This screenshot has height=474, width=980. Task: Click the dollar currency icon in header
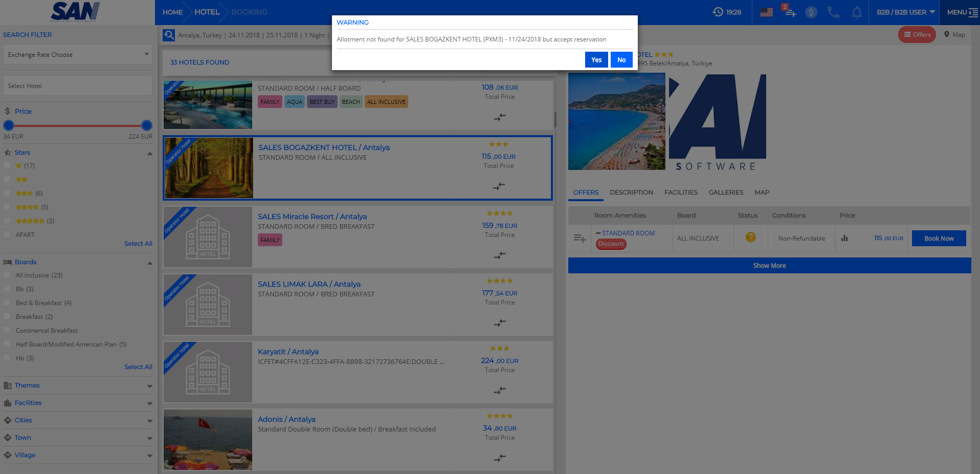pyautogui.click(x=811, y=12)
